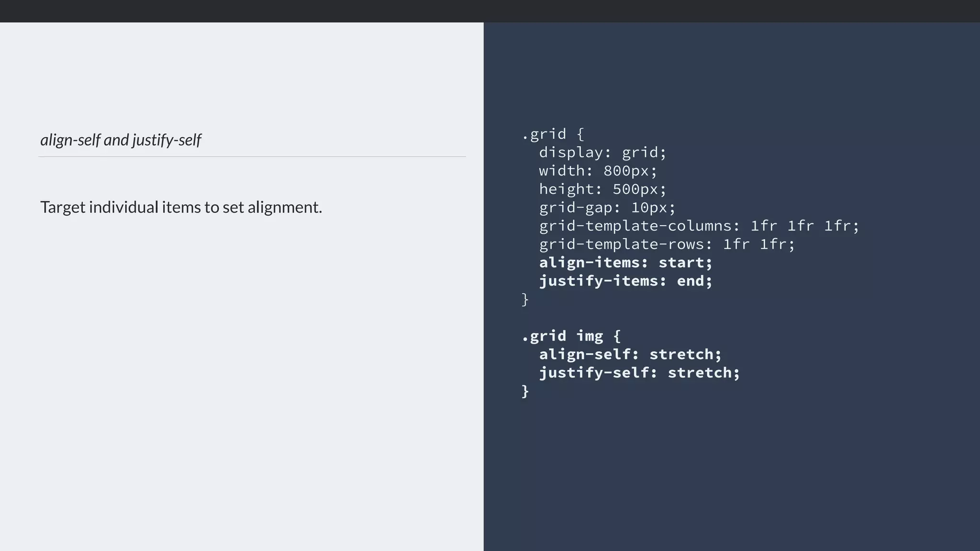Click the bold 'align-items: start;' line
This screenshot has width=980, height=551.
pos(625,263)
